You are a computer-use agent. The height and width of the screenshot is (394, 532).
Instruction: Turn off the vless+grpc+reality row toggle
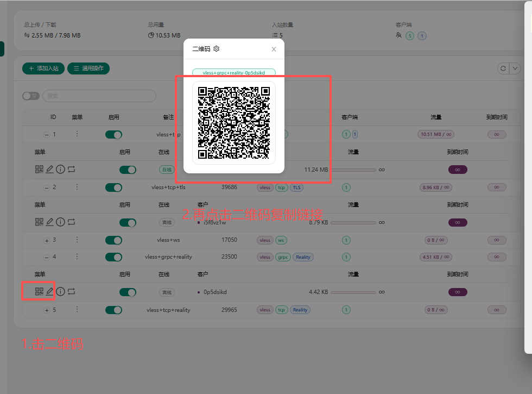click(x=113, y=257)
